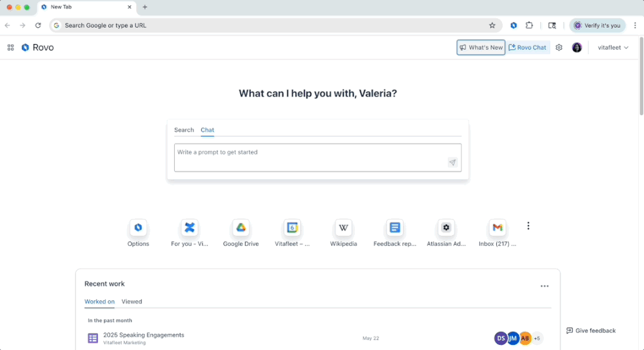Click the tab search icon in toolbar
This screenshot has height=350, width=644.
552,25
